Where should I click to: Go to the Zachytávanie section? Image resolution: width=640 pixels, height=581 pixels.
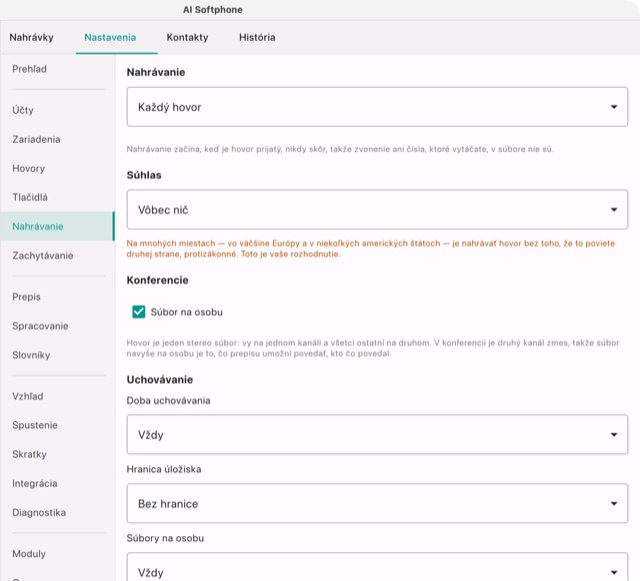pos(57,256)
